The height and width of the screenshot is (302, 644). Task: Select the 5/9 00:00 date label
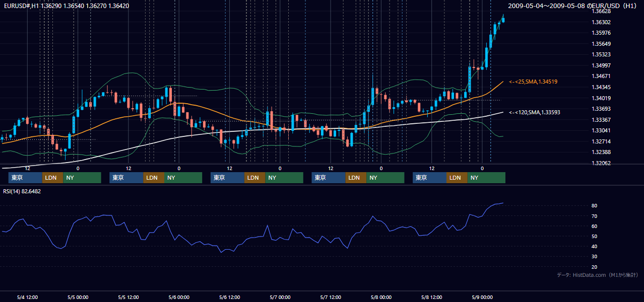point(482,297)
